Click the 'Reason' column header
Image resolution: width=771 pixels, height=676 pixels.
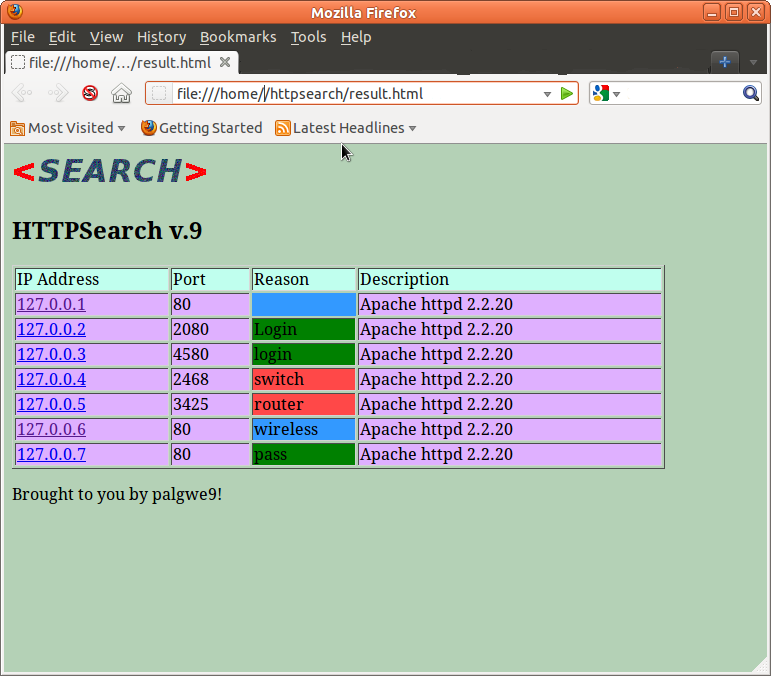point(303,279)
